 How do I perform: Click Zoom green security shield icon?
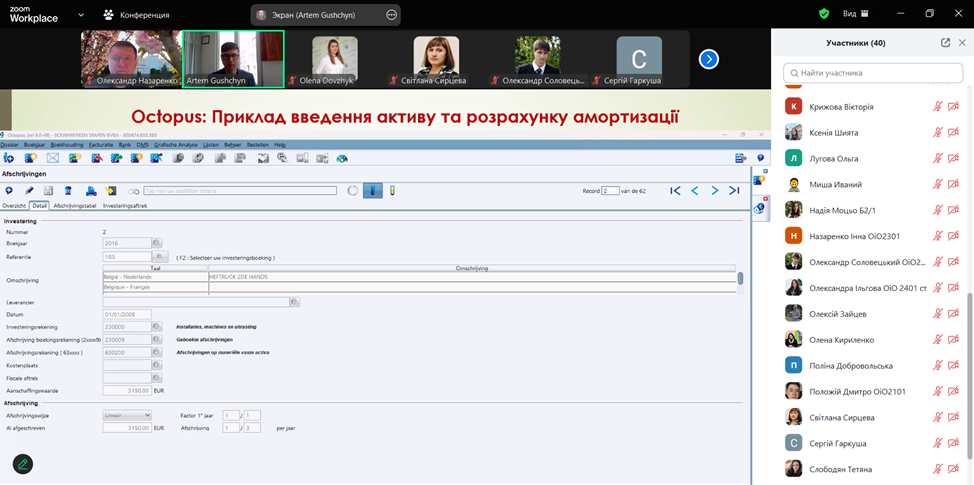824,14
